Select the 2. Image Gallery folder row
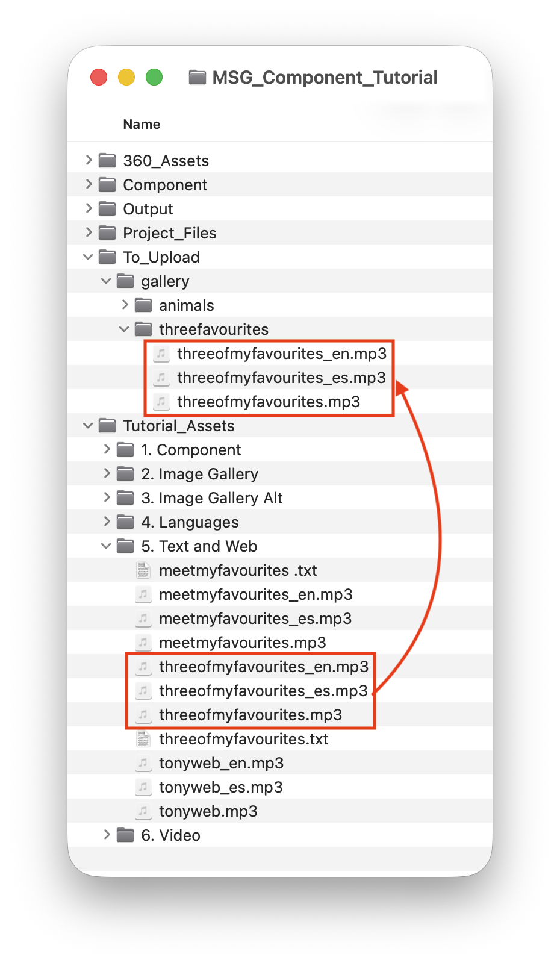 pyautogui.click(x=280, y=473)
